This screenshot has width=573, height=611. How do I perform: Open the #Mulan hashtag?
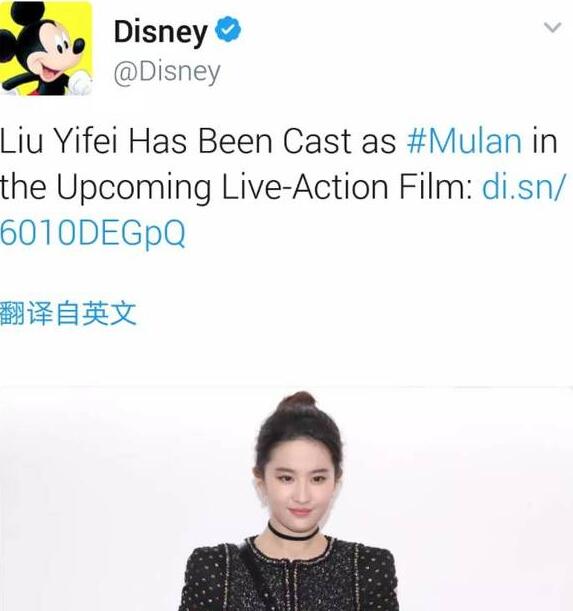coord(464,141)
